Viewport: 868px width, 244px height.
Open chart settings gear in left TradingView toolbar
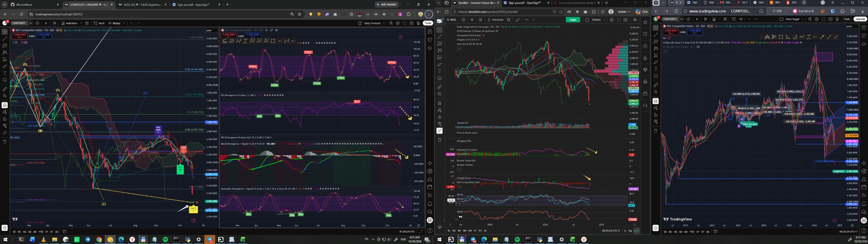point(398,23)
